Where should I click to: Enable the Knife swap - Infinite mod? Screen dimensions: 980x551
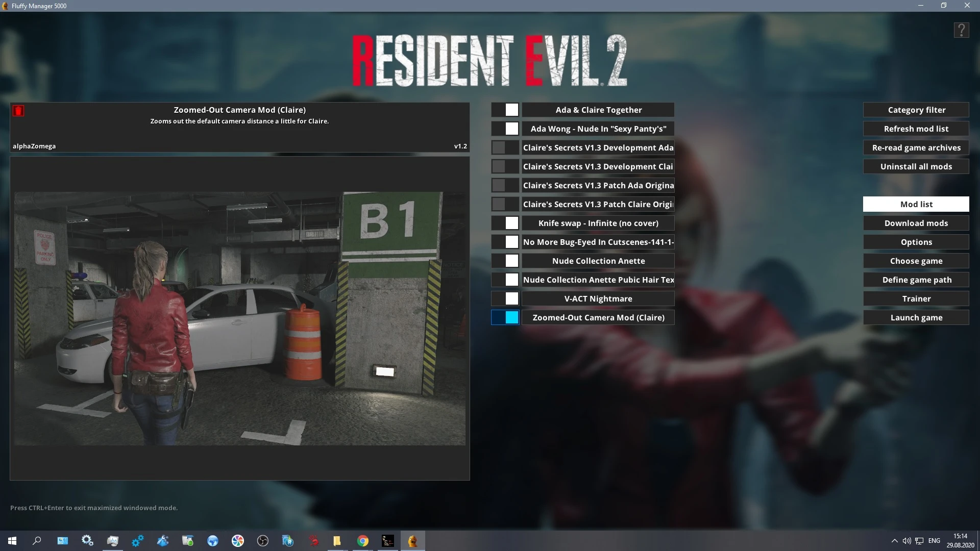pyautogui.click(x=511, y=223)
